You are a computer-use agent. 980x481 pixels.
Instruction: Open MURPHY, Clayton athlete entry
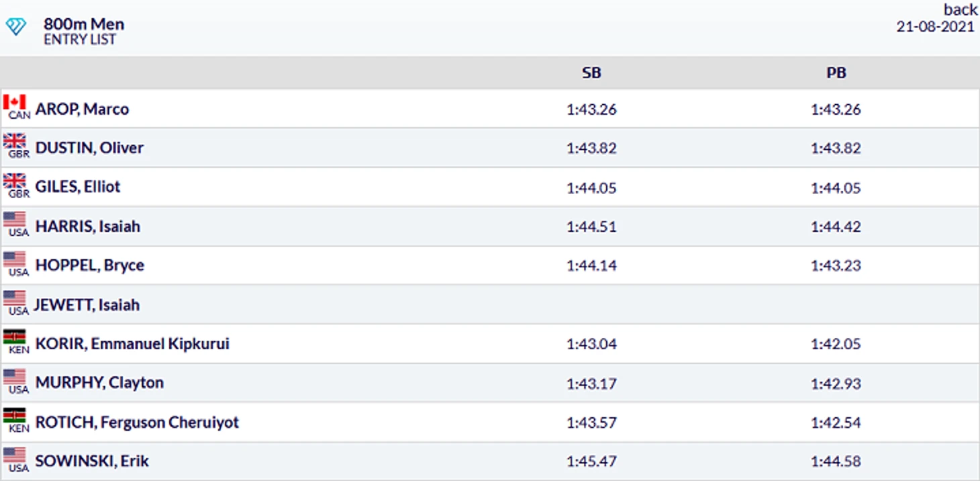coord(99,383)
